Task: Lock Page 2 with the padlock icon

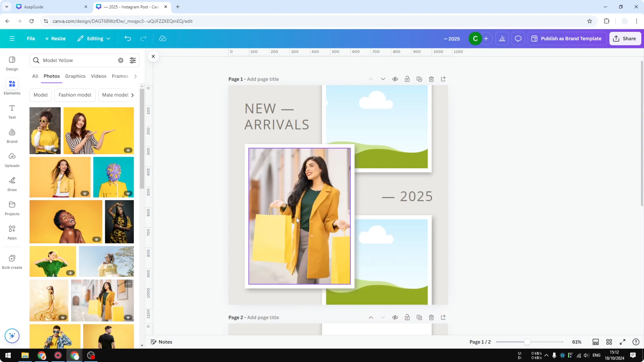Action: click(x=407, y=317)
